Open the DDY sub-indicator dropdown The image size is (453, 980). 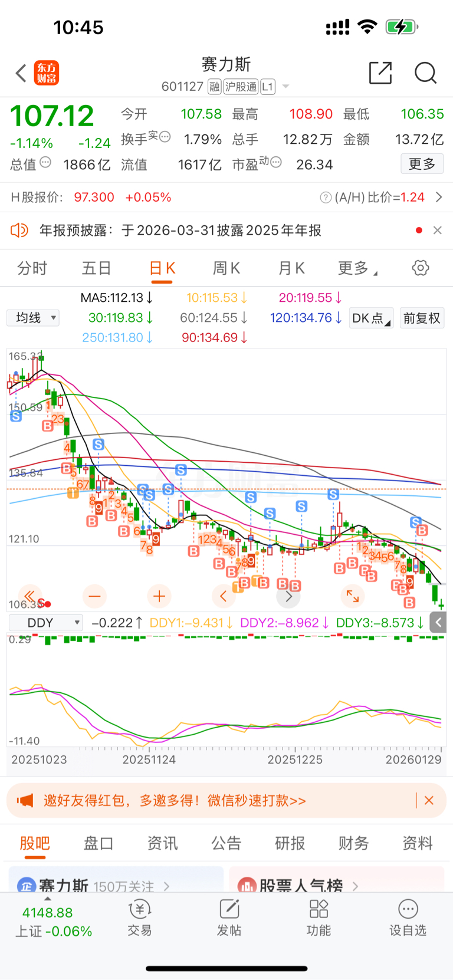(45, 623)
